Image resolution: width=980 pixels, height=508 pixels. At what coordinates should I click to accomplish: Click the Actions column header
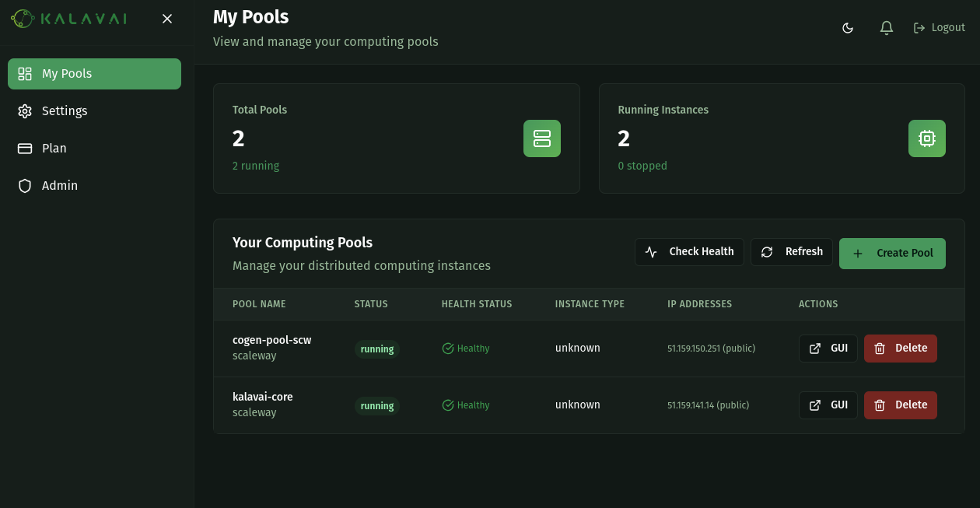point(818,304)
